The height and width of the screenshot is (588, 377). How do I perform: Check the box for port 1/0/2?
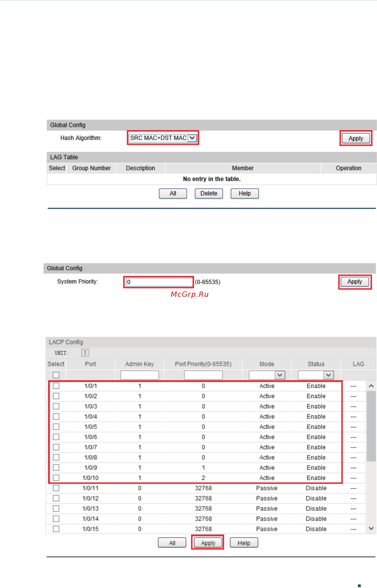pyautogui.click(x=56, y=396)
